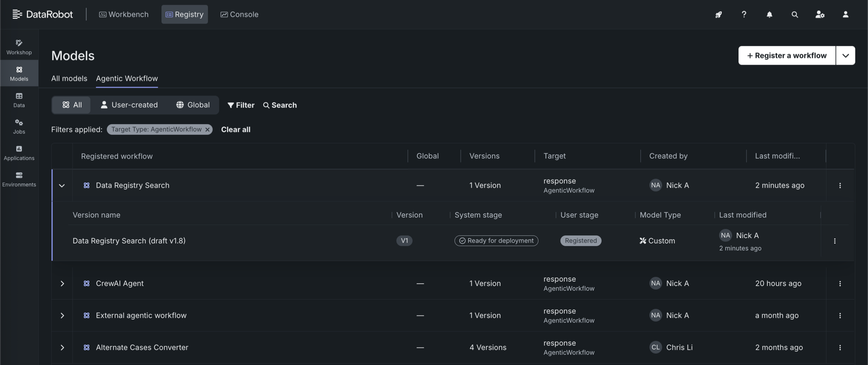Remove the Target Type AgenticWorkflow filter chip
This screenshot has width=868, height=365.
point(207,130)
